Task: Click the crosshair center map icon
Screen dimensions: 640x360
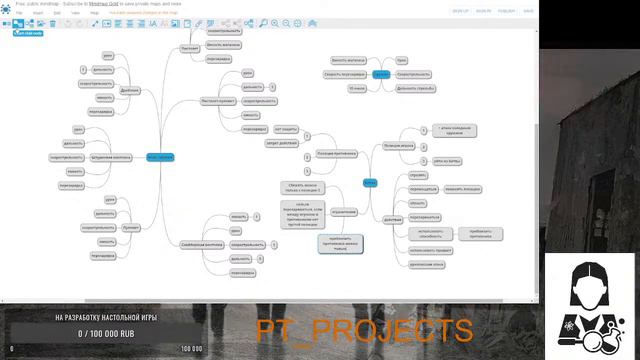Action: pyautogui.click(x=298, y=24)
